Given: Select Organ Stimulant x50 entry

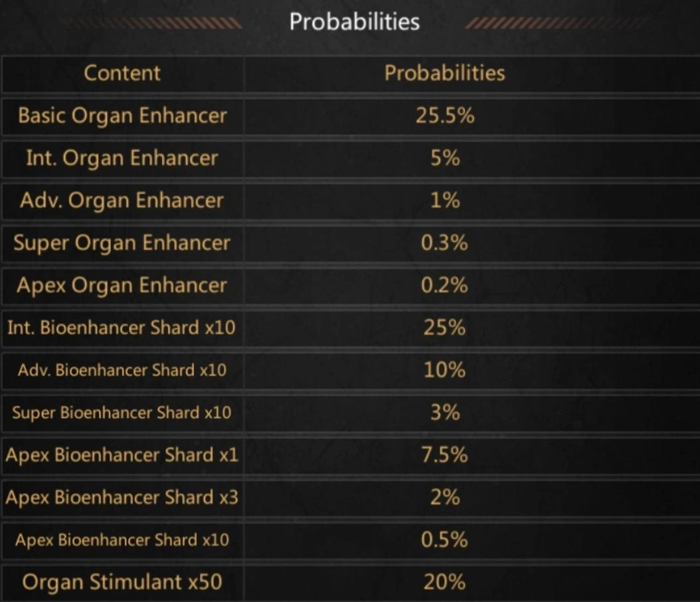Looking at the screenshot, I should pyautogui.click(x=122, y=582).
